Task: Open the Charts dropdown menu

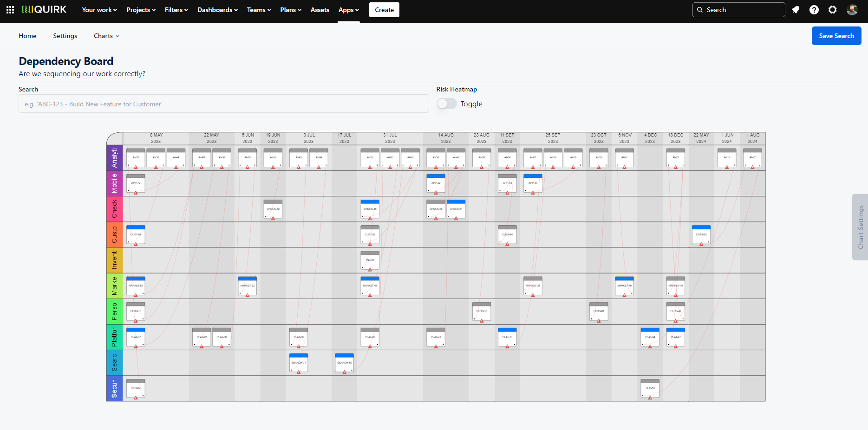Action: pyautogui.click(x=106, y=36)
